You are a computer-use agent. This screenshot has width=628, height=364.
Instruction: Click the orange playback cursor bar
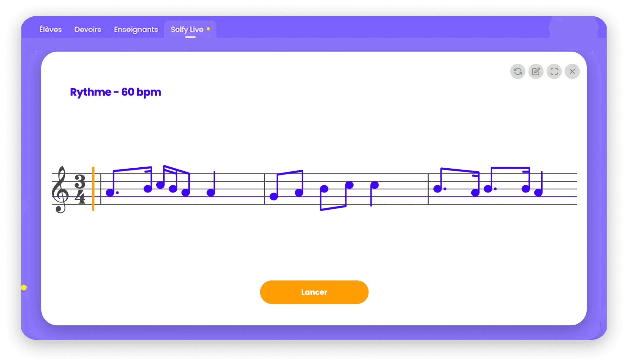pos(93,189)
